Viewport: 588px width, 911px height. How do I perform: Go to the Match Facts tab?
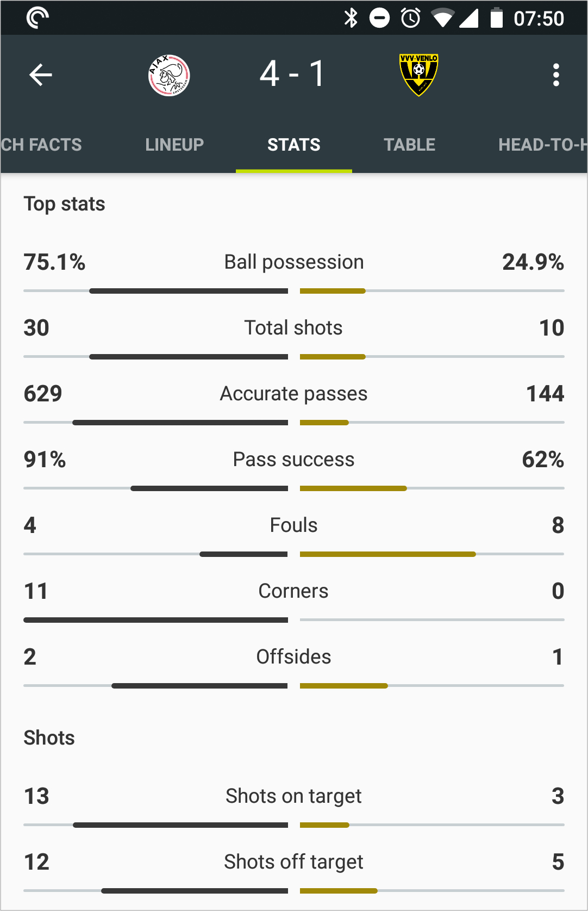[x=41, y=145]
